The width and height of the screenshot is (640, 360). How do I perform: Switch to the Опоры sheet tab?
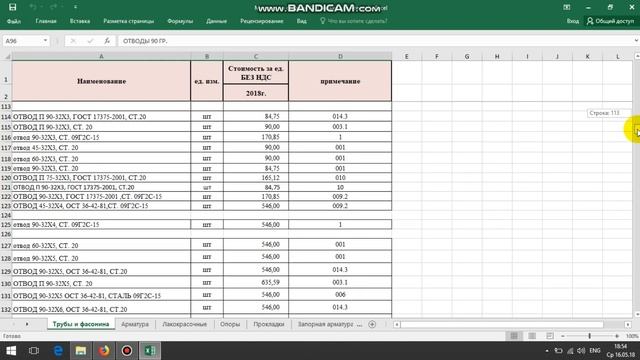click(230, 324)
